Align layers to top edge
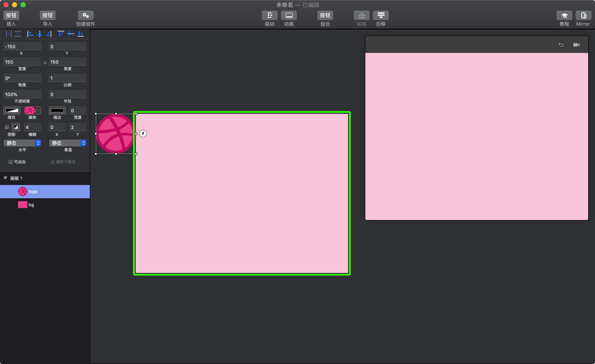595x364 pixels. (x=61, y=34)
